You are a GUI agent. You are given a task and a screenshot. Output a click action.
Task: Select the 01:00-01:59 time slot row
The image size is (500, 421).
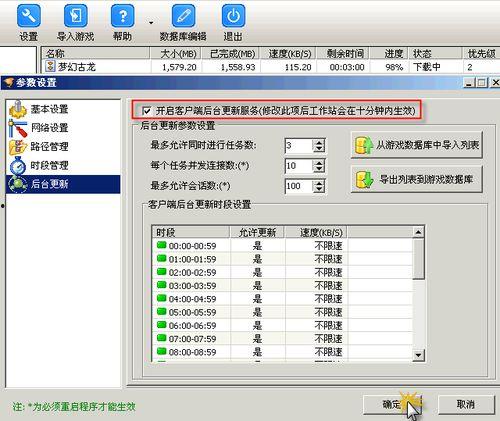[282, 259]
